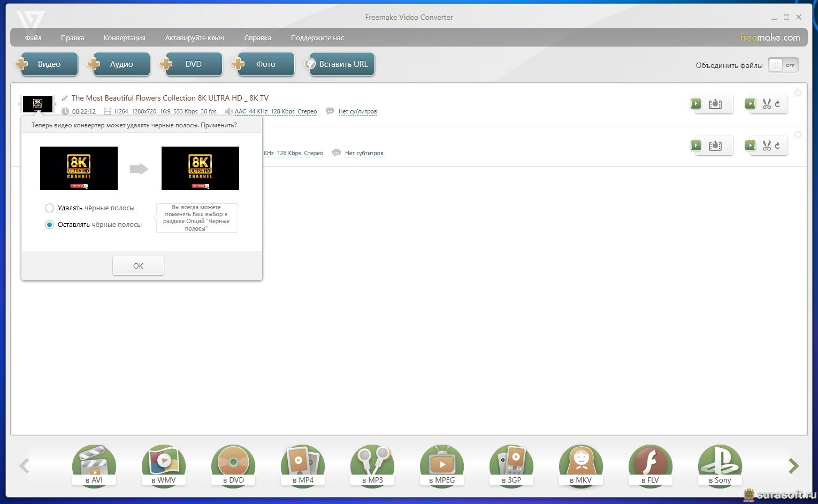Open the Активируйте ключ menu
Viewport: 818px width, 504px height.
195,38
